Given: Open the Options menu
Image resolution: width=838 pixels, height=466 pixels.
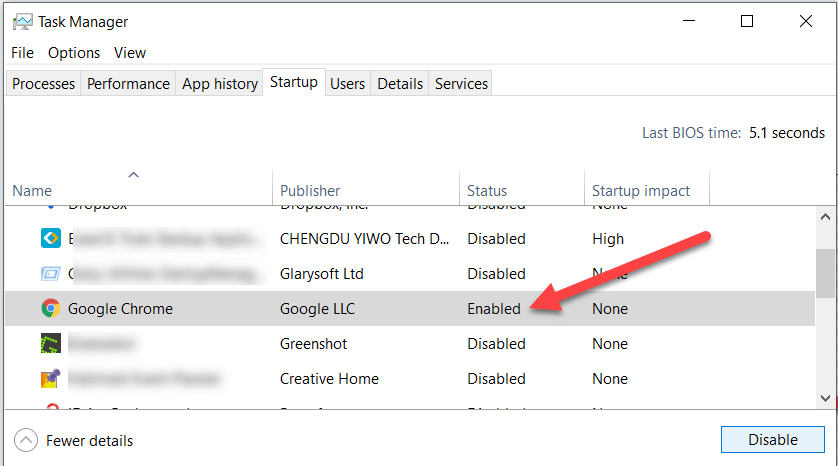Looking at the screenshot, I should tap(74, 53).
